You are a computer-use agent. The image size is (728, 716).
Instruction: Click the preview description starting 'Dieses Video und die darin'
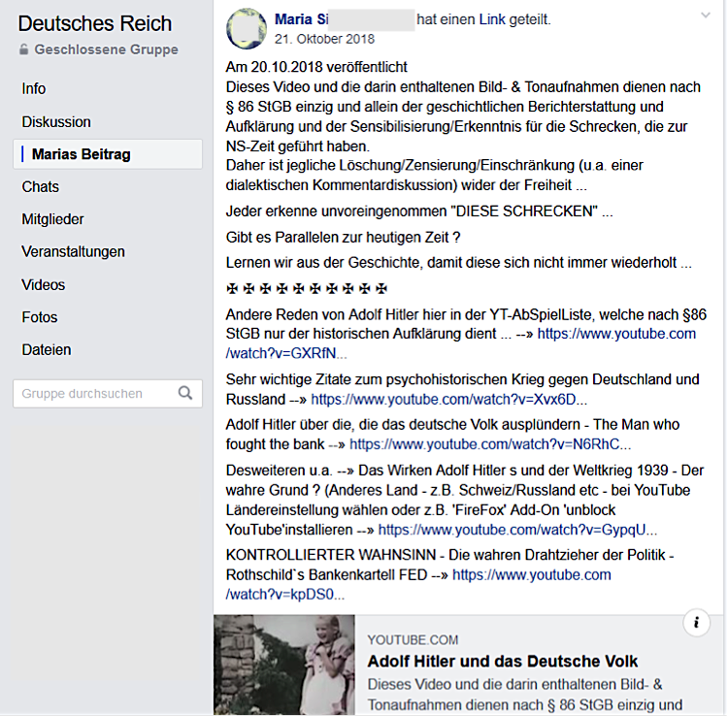(524, 695)
